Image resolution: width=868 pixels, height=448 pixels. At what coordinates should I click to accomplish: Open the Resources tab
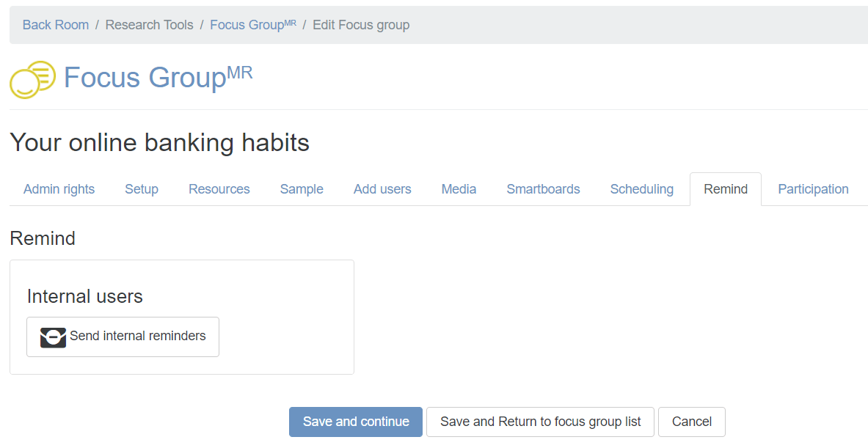pos(219,189)
